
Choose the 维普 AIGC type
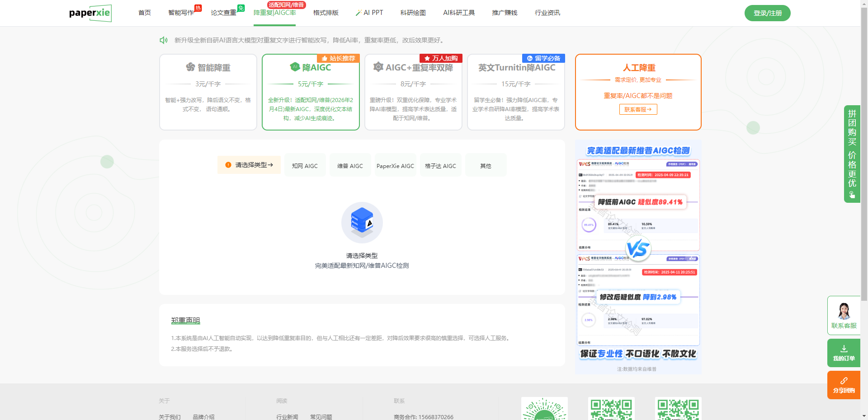pyautogui.click(x=350, y=166)
